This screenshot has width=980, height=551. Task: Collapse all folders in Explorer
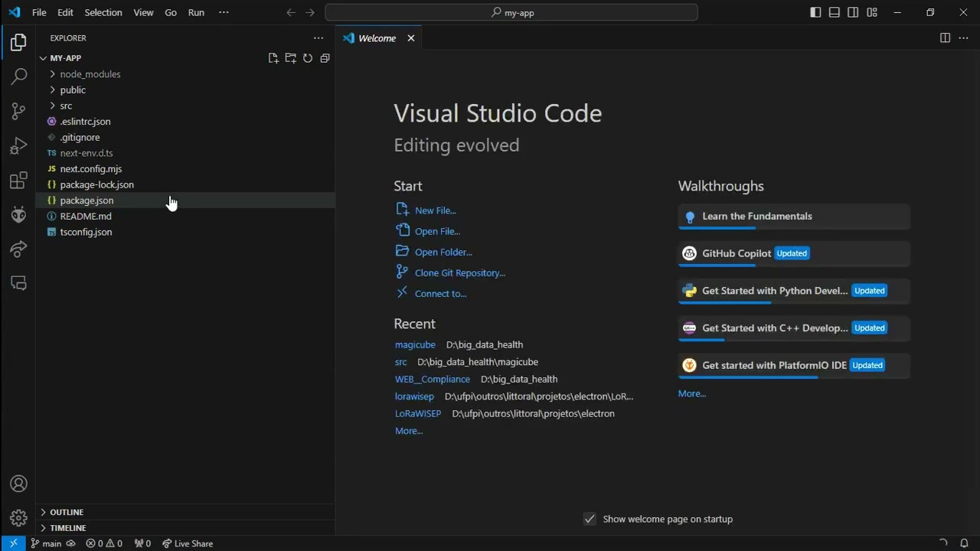(x=325, y=58)
